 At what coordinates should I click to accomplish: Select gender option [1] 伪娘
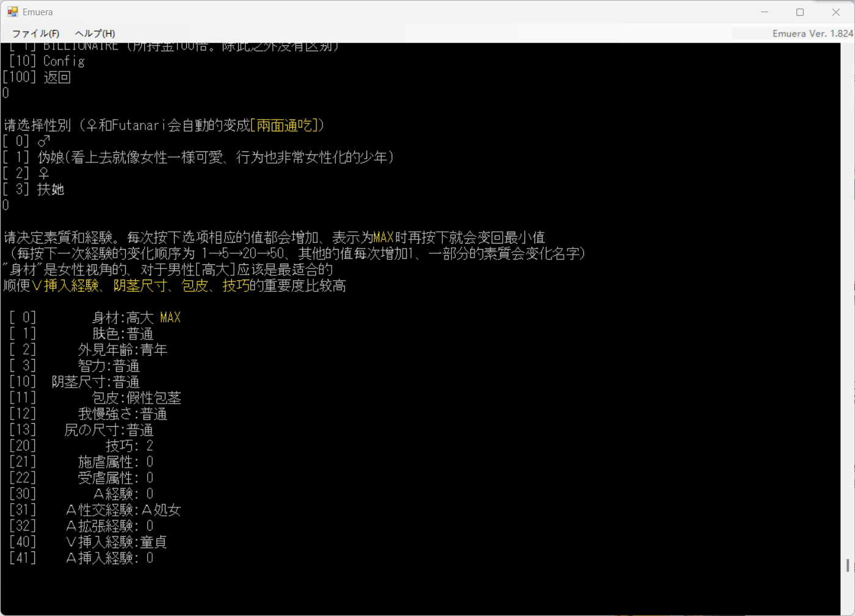pyautogui.click(x=198, y=158)
